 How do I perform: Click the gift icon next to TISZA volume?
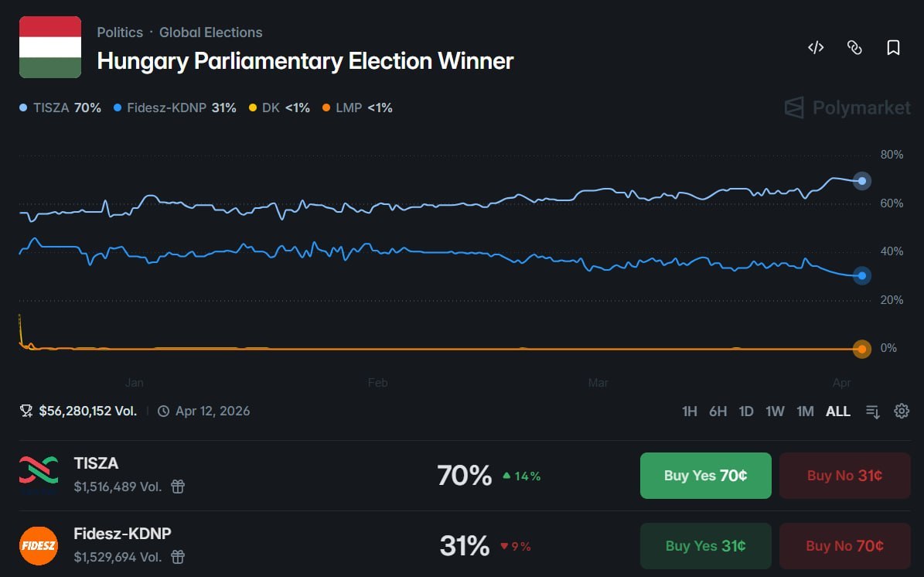(178, 487)
